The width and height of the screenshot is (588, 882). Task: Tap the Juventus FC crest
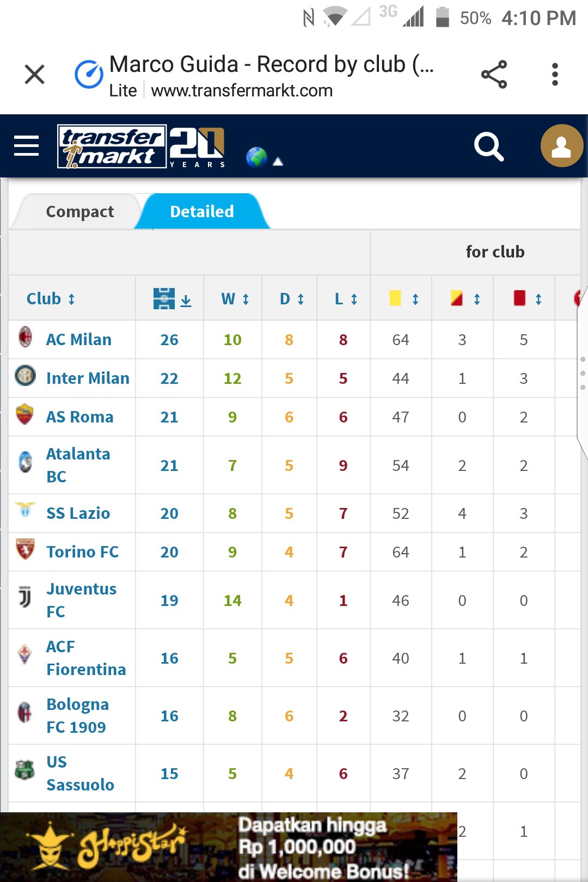(25, 597)
